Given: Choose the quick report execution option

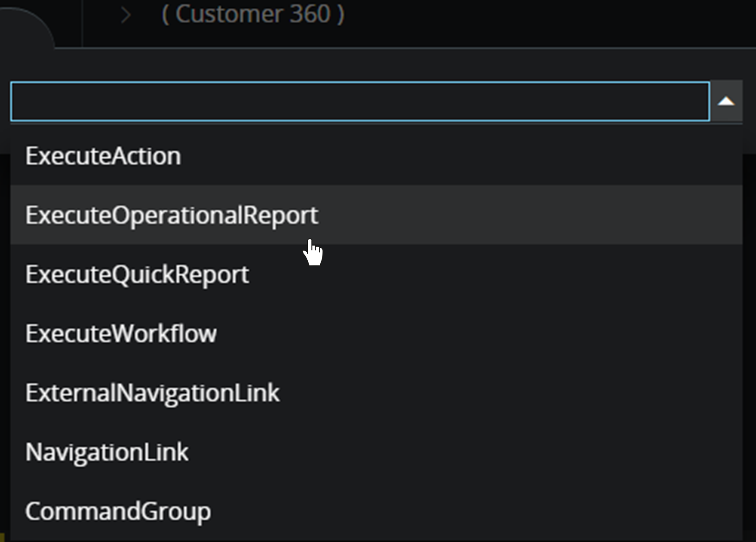Looking at the screenshot, I should [137, 274].
